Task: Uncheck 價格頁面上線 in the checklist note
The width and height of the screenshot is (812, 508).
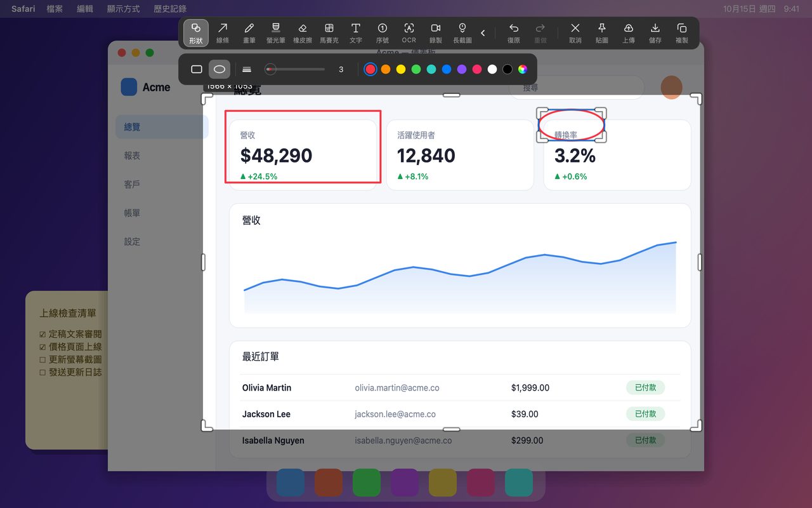Action: pos(43,347)
